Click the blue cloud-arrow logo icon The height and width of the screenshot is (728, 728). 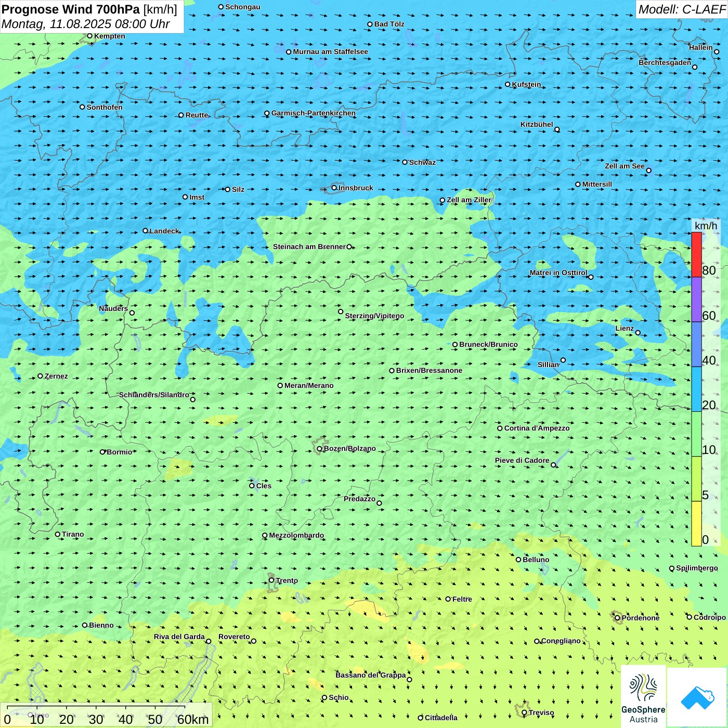click(x=697, y=697)
